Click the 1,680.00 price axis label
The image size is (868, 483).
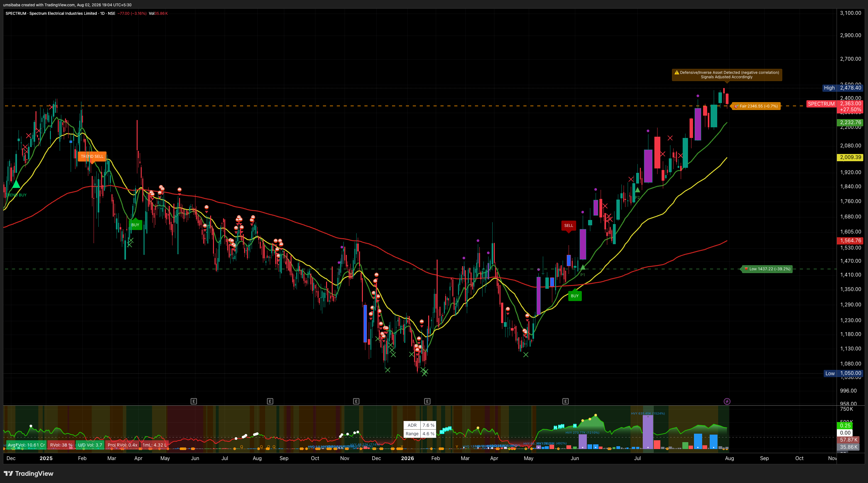point(850,217)
